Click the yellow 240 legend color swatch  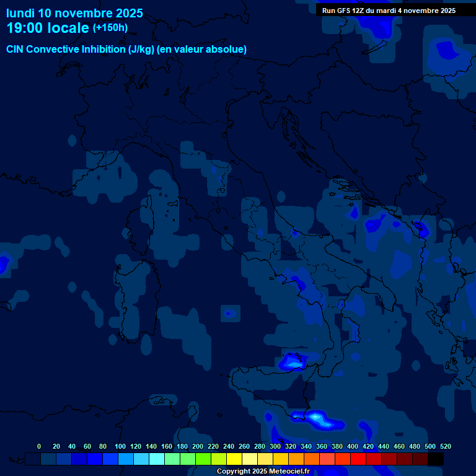[x=219, y=459]
